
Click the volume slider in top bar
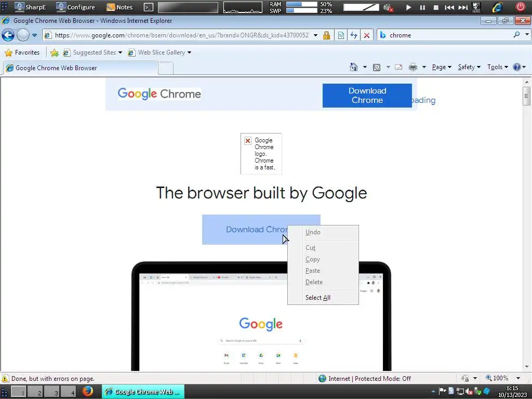click(x=361, y=7)
